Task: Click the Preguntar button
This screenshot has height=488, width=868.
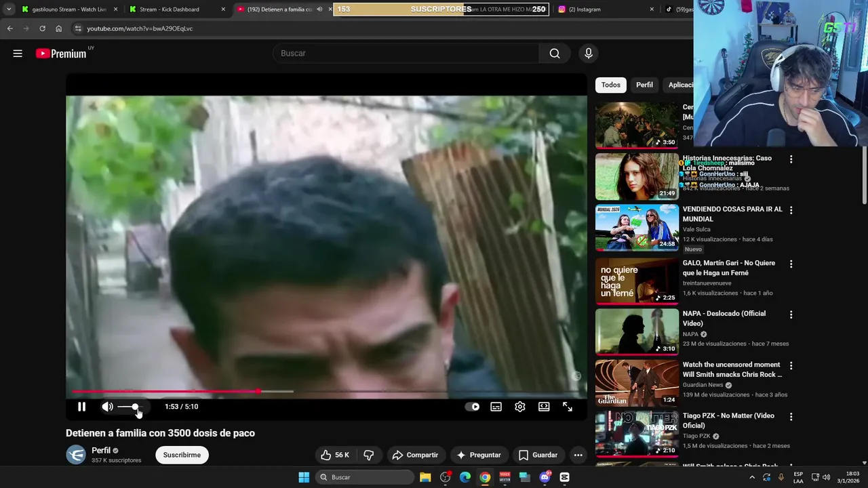Action: click(478, 455)
